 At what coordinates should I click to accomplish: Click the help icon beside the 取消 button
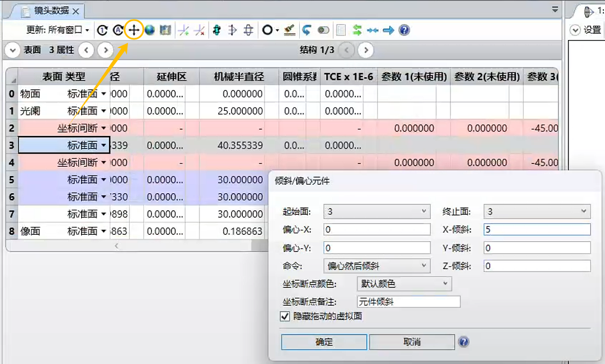(x=464, y=342)
